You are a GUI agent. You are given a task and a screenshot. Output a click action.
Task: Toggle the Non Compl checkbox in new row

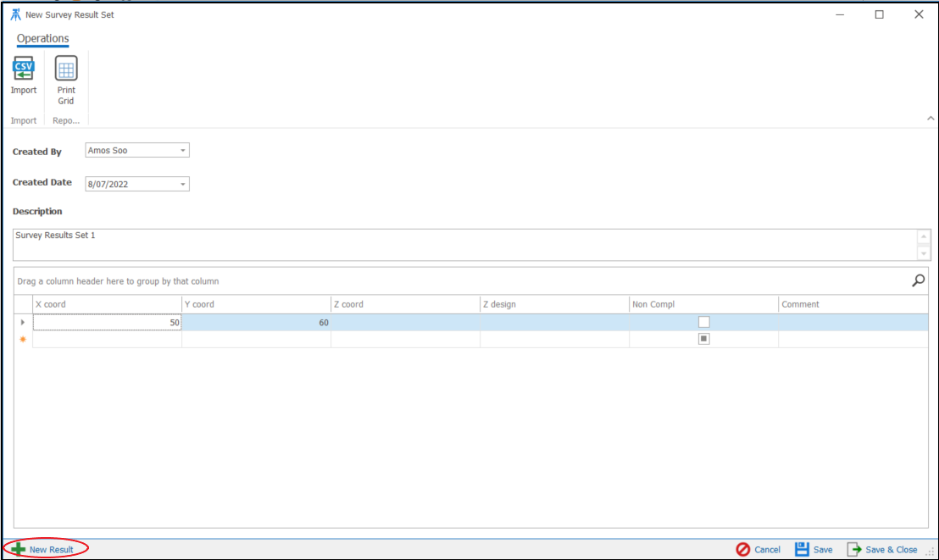[703, 339]
